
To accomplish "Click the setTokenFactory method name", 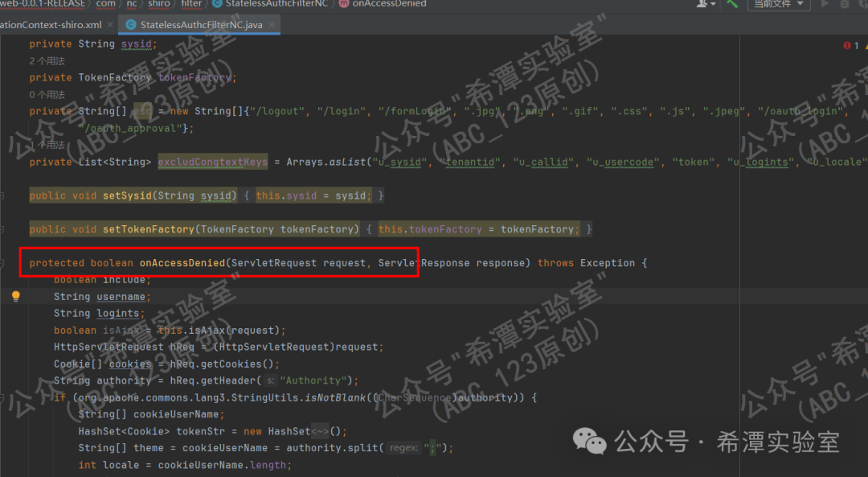I will pyautogui.click(x=149, y=229).
